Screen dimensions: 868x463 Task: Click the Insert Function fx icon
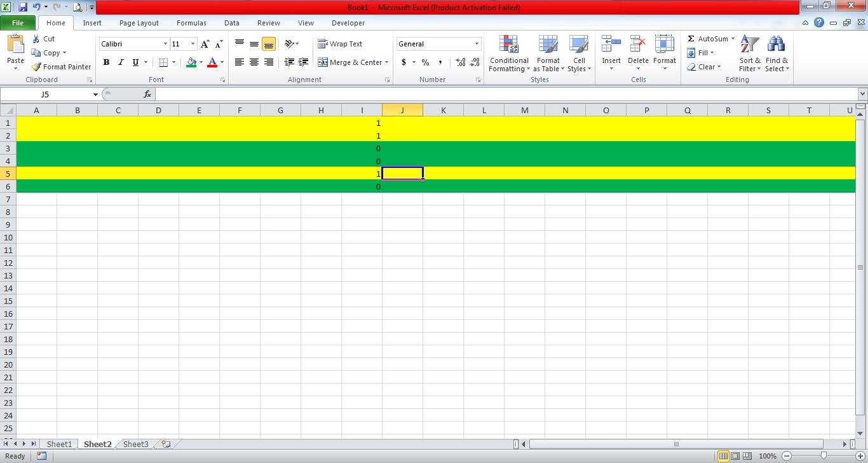coord(147,94)
